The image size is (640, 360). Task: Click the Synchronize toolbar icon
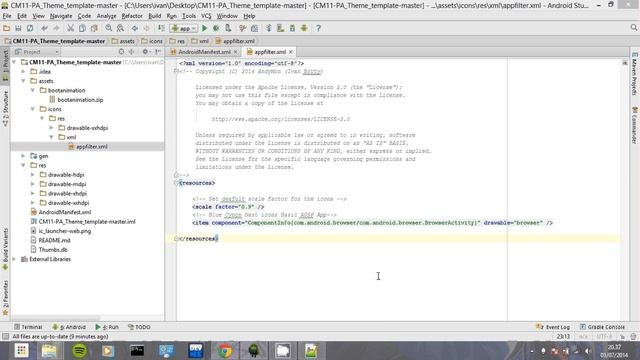30,28
